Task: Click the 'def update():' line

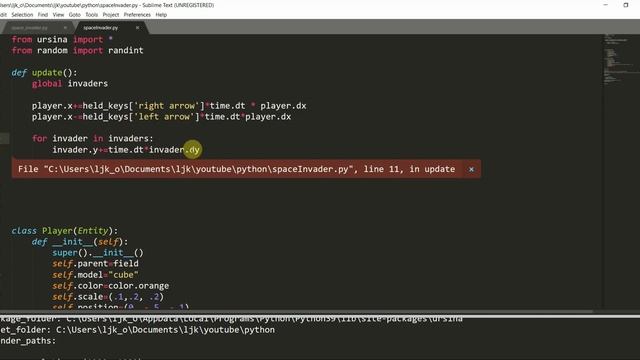Action: (44, 73)
